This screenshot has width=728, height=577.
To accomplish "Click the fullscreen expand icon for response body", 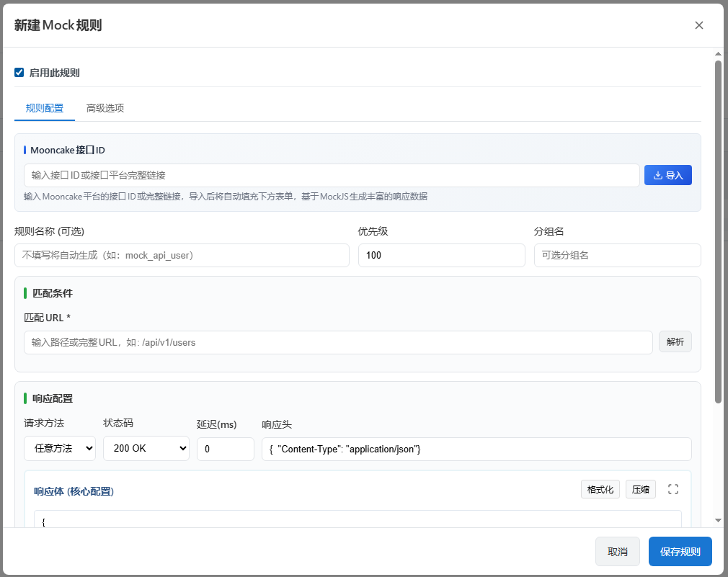I will coord(673,489).
